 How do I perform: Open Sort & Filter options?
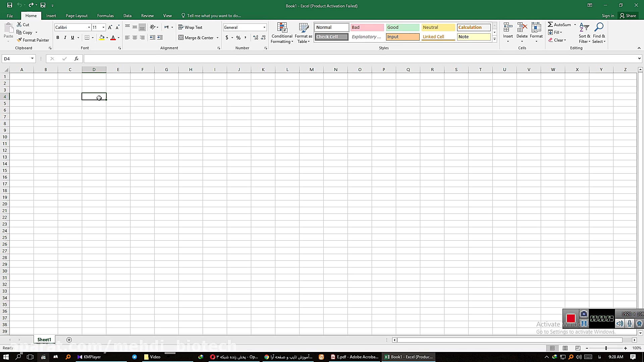[x=584, y=33]
